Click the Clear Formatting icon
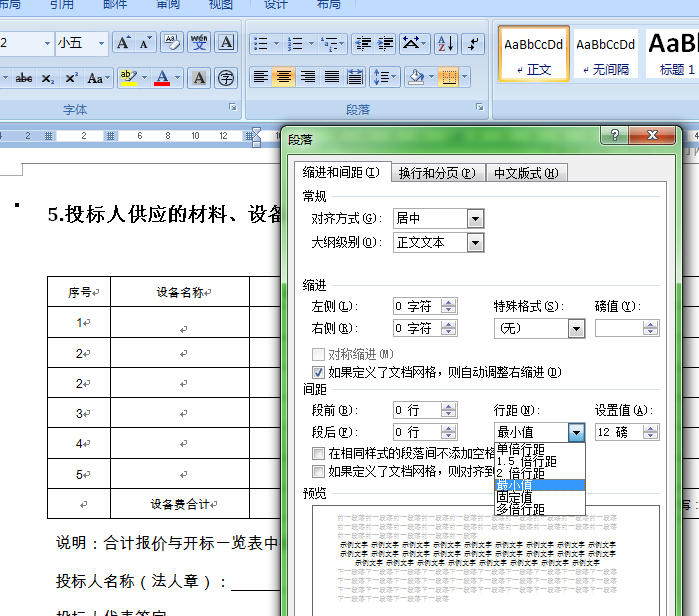Image resolution: width=699 pixels, height=616 pixels. (x=172, y=43)
